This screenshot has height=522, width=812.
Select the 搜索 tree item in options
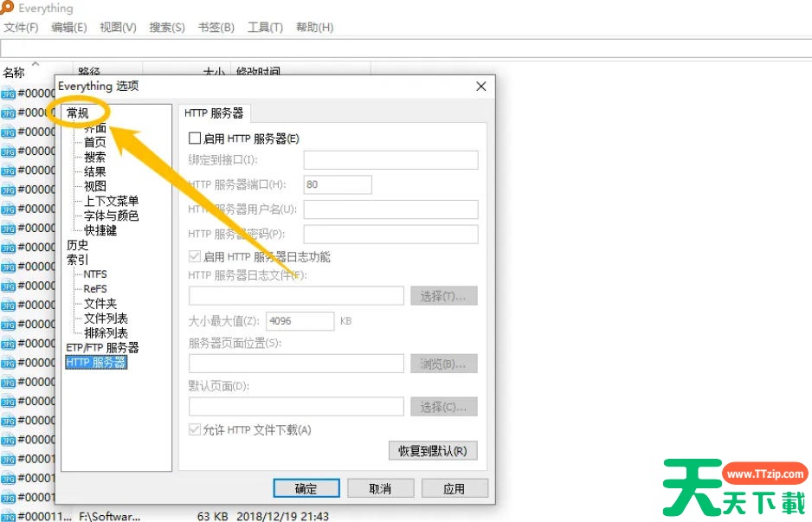(x=94, y=157)
